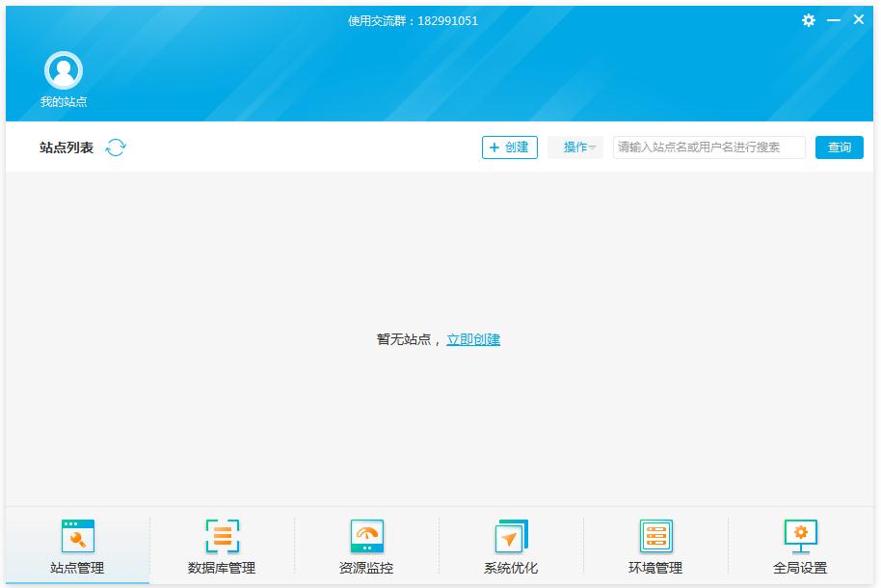Viewport: 881px width, 588px height.
Task: Click the 创建 create button
Action: pyautogui.click(x=509, y=147)
